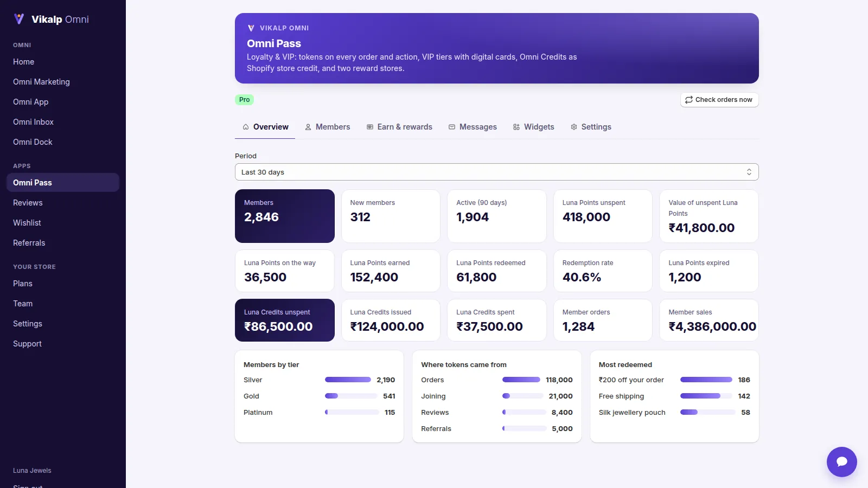Open the Period dropdown showing Last 30 days

(496, 172)
